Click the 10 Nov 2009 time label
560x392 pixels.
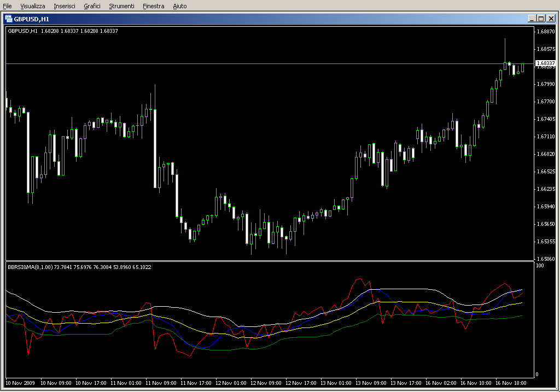click(20, 383)
